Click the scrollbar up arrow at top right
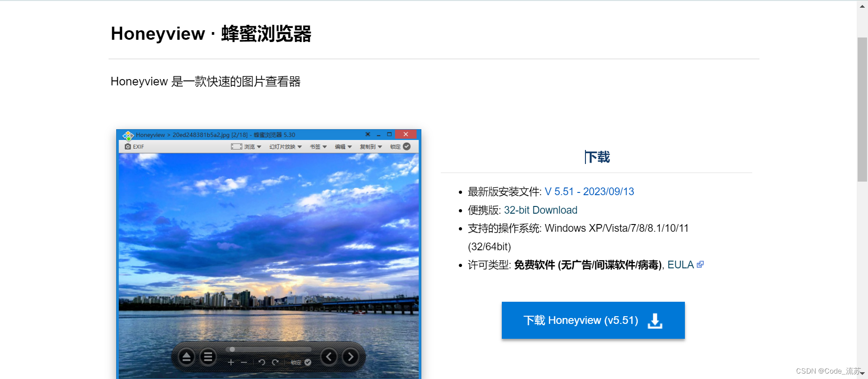This screenshot has width=868, height=379. tap(862, 6)
